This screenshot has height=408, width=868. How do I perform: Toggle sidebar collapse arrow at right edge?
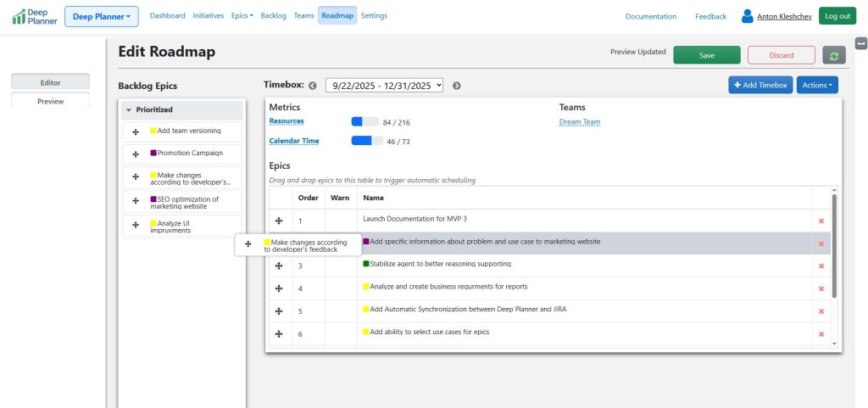click(x=861, y=43)
